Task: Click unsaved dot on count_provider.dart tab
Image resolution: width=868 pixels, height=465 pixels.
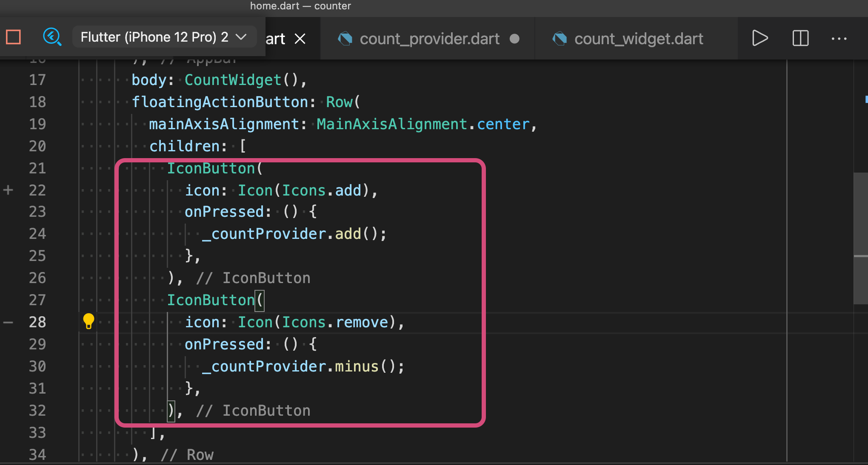Action: pyautogui.click(x=514, y=39)
